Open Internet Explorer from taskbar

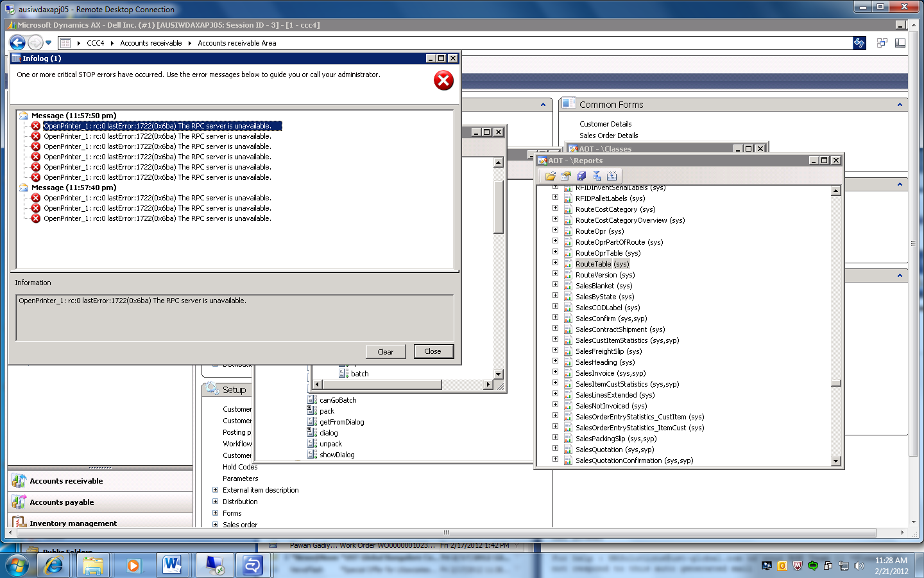click(x=54, y=565)
